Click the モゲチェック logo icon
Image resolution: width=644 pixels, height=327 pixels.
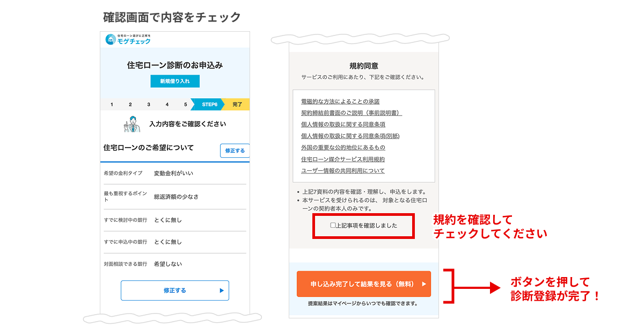tap(111, 39)
